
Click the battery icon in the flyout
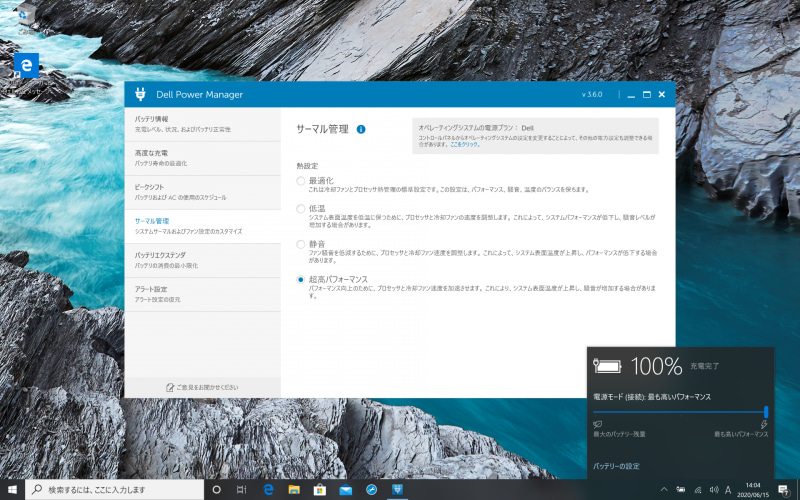(x=607, y=366)
